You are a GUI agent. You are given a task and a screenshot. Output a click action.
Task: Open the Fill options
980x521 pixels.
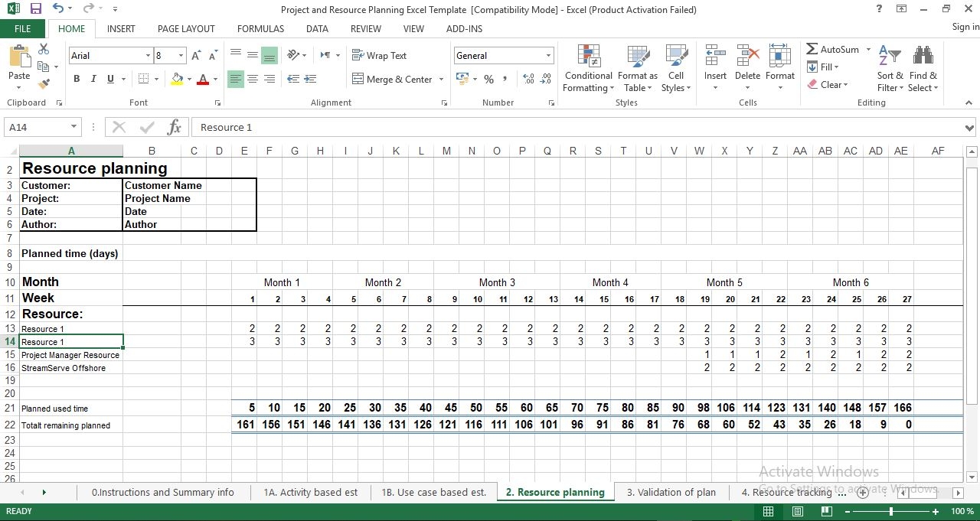pos(824,67)
